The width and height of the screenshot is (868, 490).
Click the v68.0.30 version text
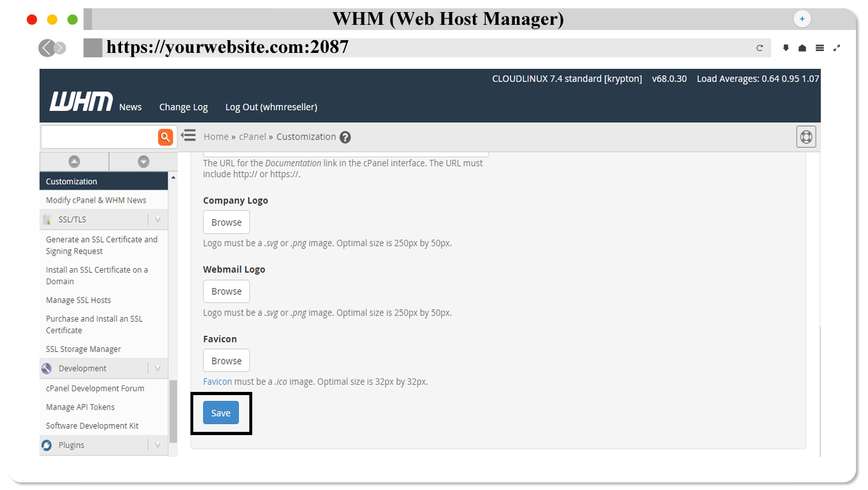(x=669, y=79)
